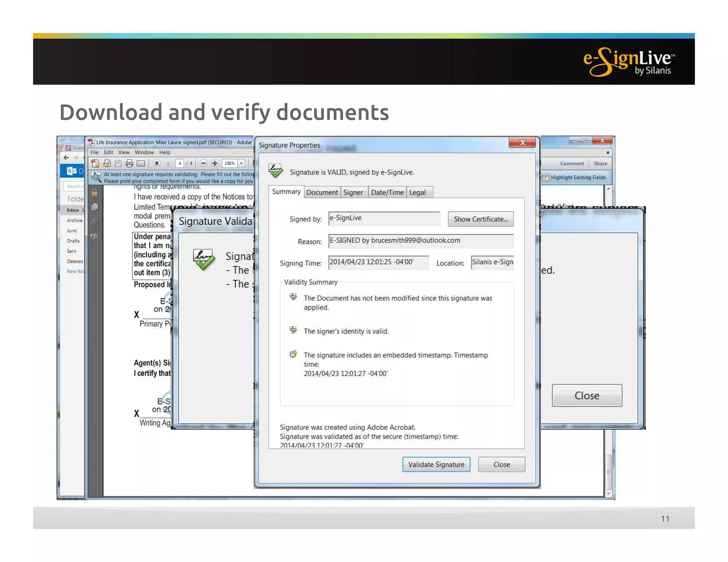Click the Outlook logo icon
Viewport: 728px width, 562px height.
point(72,171)
